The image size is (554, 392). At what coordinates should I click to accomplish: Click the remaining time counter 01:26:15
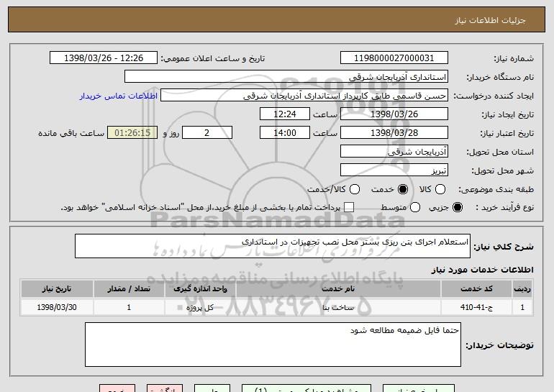pos(132,133)
